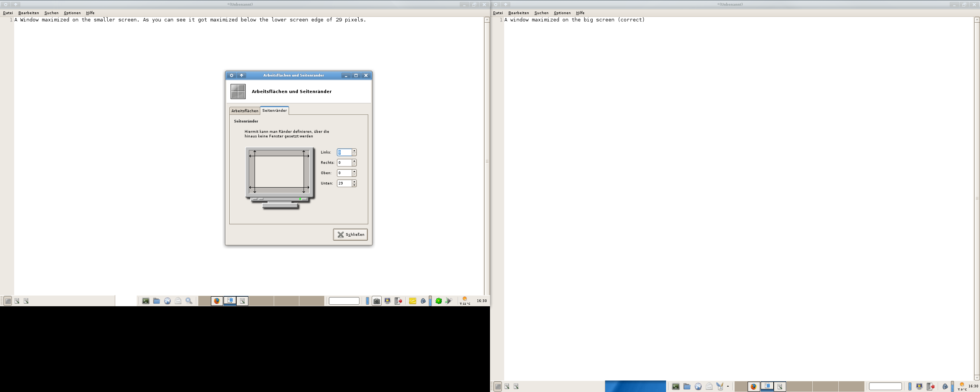Open the file manager folder on the big screen's panel
Screen dimensions: 980x392
click(x=687, y=387)
